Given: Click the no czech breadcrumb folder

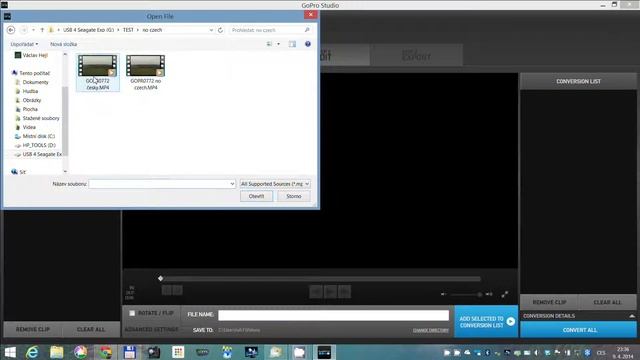Looking at the screenshot, I should click(x=152, y=30).
